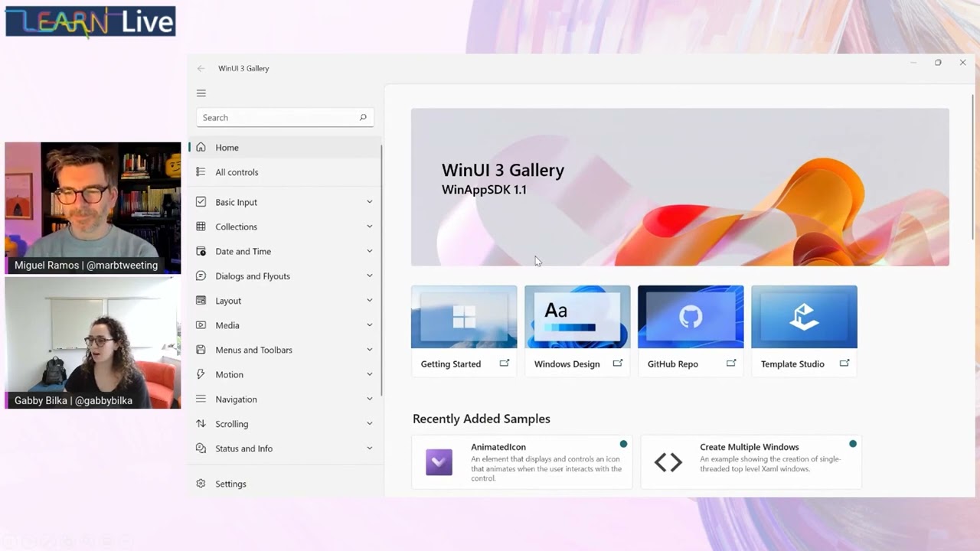Click in the Search input field
980x551 pixels.
285,117
